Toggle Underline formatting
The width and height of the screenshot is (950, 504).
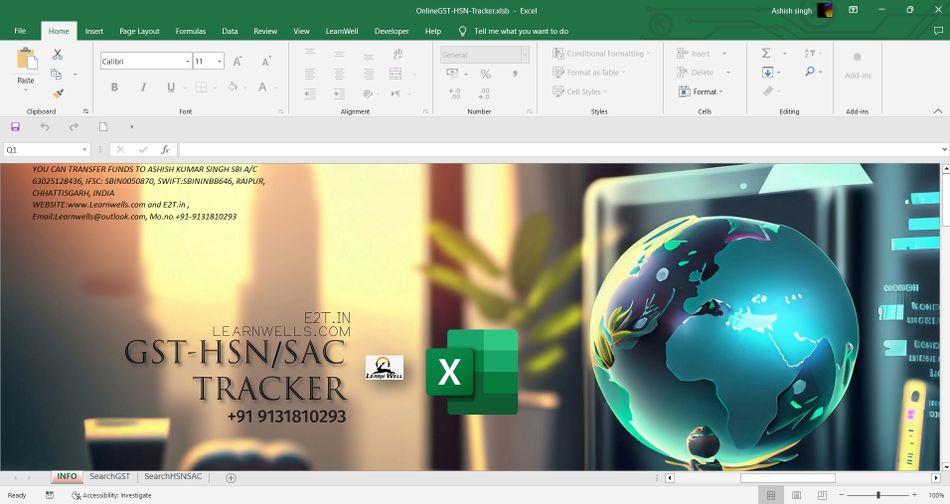pyautogui.click(x=171, y=87)
